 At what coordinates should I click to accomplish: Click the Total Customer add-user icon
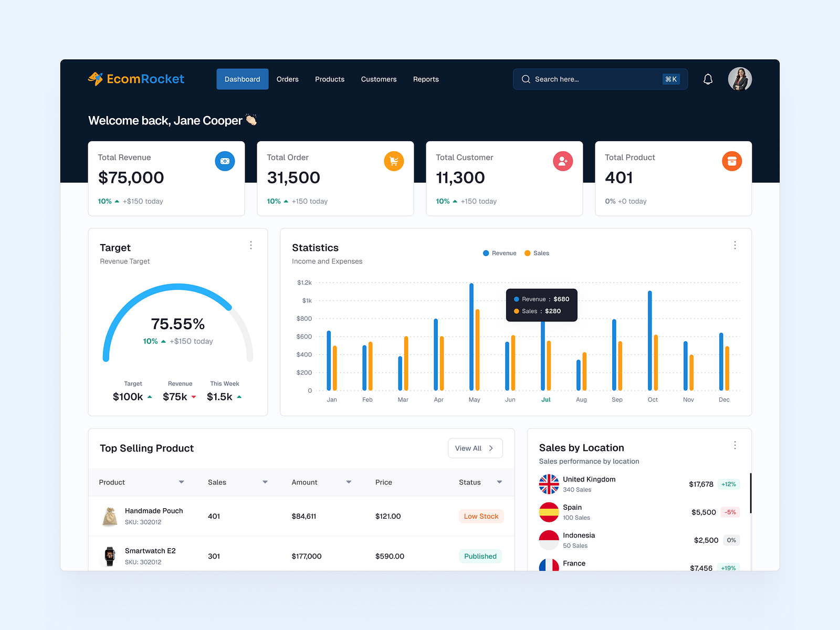tap(563, 161)
